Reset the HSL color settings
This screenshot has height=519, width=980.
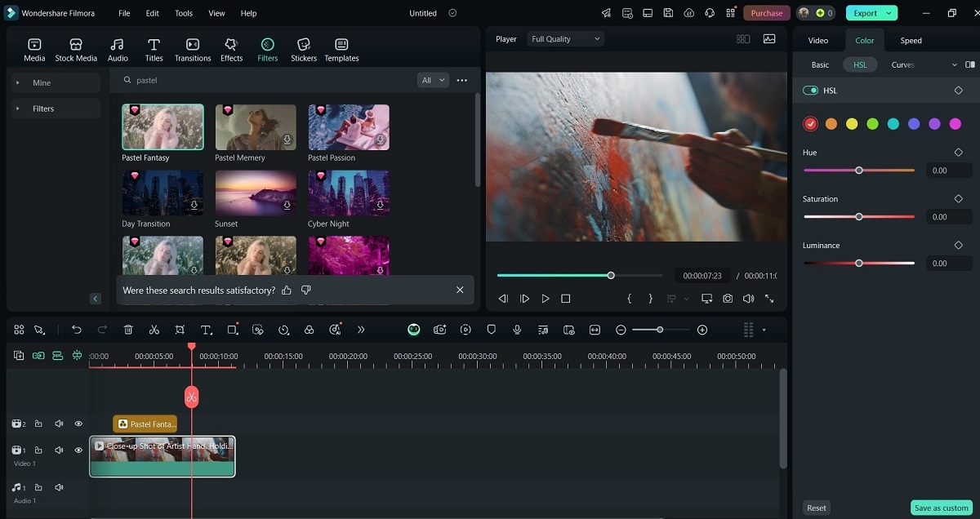tap(817, 508)
